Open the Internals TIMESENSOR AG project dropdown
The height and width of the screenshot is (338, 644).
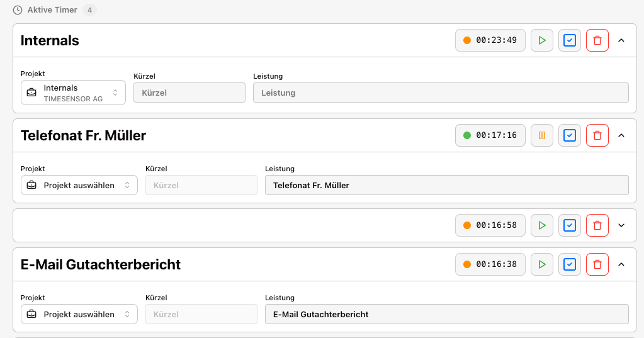[73, 93]
